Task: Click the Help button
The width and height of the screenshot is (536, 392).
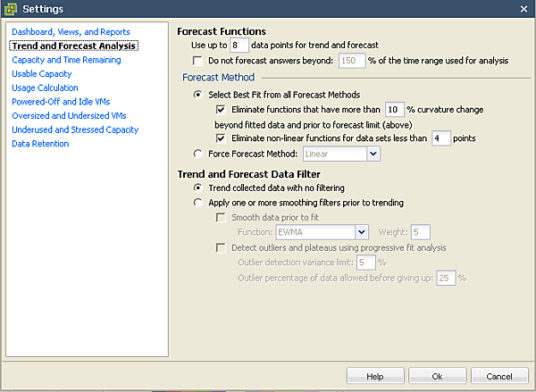Action: (x=374, y=376)
